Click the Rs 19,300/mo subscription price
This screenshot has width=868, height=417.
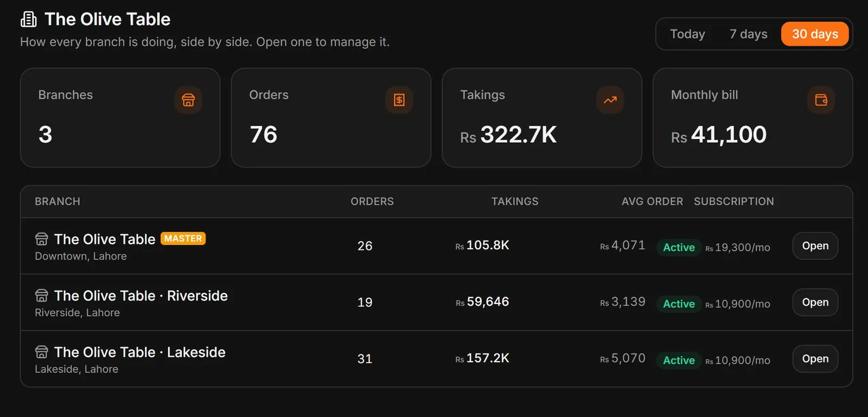tap(738, 248)
